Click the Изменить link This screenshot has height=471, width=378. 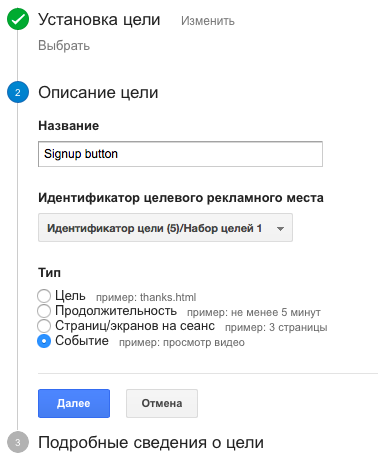coord(208,21)
